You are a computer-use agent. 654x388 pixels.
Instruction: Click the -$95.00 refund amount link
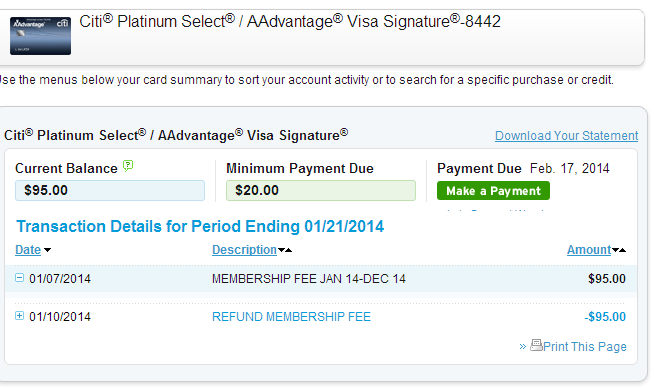click(605, 317)
